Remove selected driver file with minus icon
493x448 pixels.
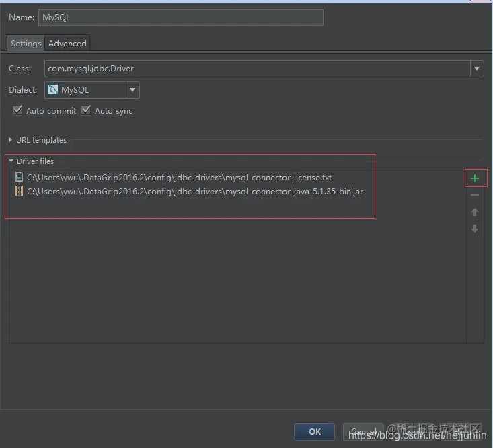475,195
